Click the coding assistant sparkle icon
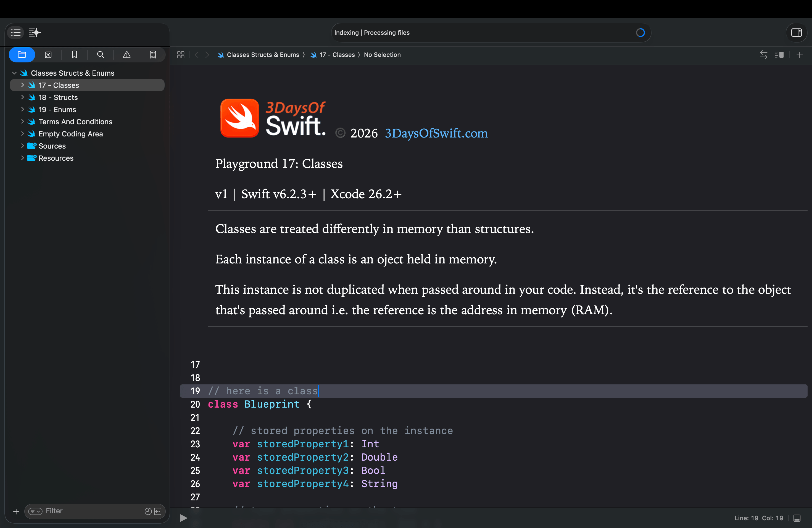 pos(35,32)
